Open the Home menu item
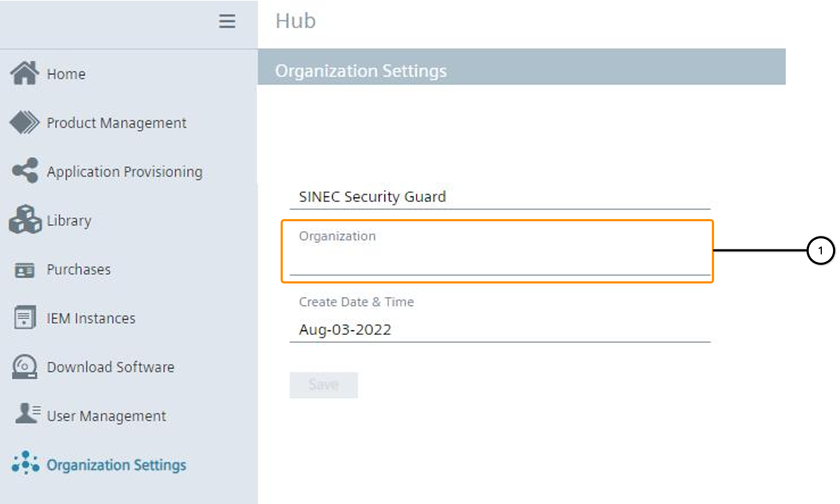The image size is (840, 504). [x=66, y=74]
